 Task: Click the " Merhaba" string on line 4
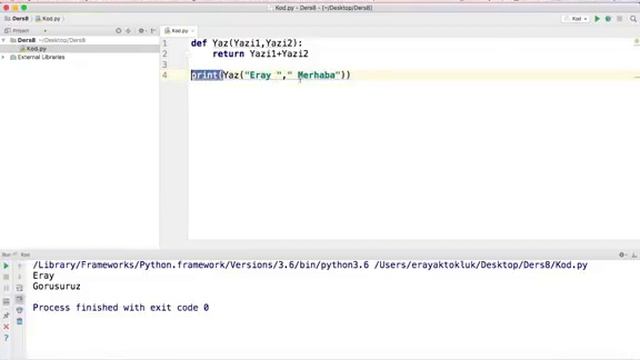314,75
